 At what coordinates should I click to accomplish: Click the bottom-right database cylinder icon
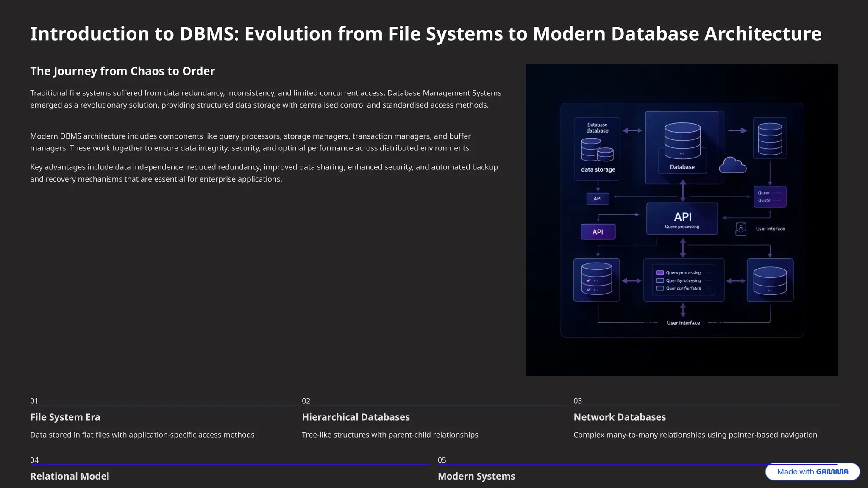pyautogui.click(x=770, y=280)
